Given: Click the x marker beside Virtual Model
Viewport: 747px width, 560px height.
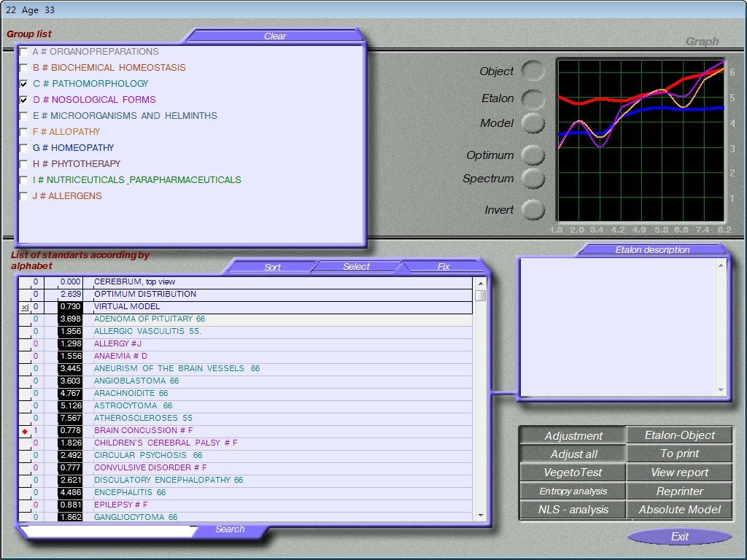Looking at the screenshot, I should pyautogui.click(x=25, y=307).
